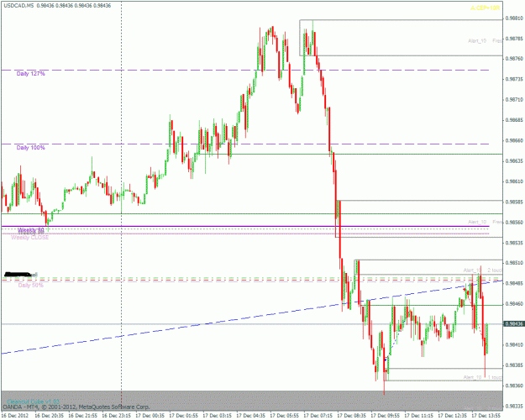525x420 pixels.
Task: Click price scale value 0.98735
Action: [514, 79]
